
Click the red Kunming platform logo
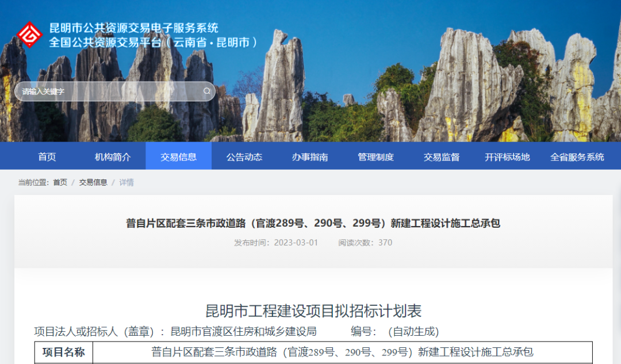[29, 35]
